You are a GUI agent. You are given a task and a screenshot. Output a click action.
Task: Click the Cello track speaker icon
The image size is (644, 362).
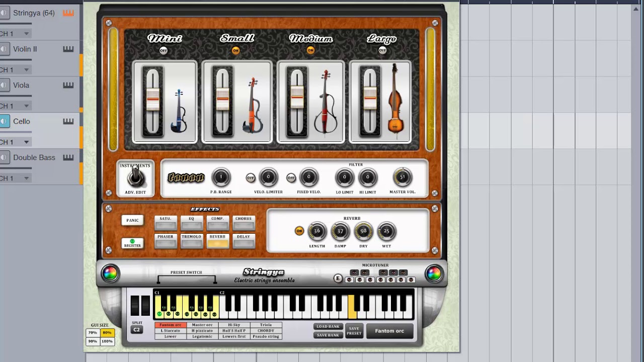5,121
